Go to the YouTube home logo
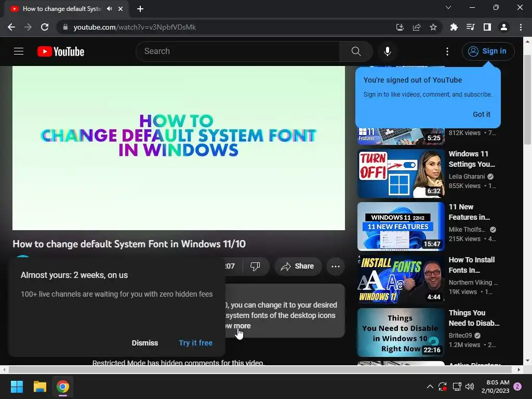The width and height of the screenshot is (532, 399). pos(61,51)
